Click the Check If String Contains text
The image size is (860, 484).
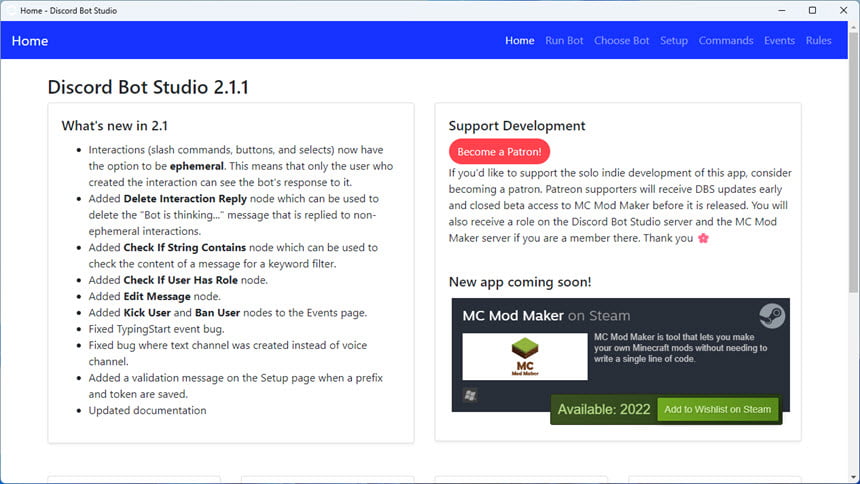(184, 247)
